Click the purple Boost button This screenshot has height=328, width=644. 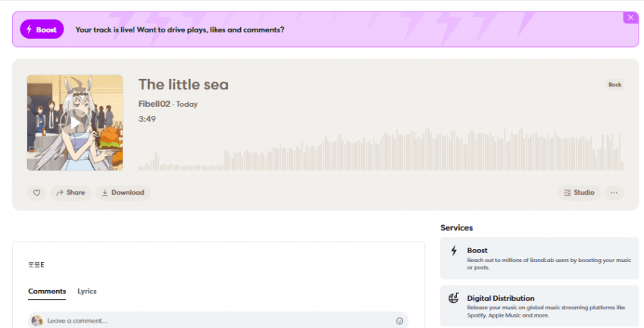click(x=42, y=30)
